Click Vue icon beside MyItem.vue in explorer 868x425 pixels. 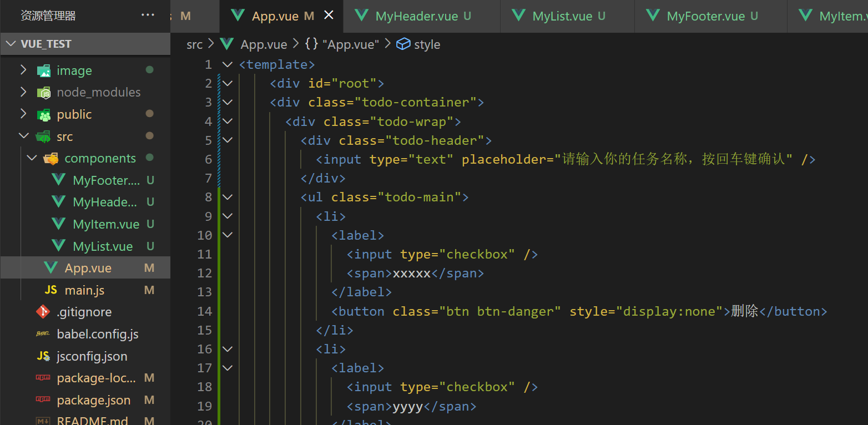pyautogui.click(x=58, y=224)
